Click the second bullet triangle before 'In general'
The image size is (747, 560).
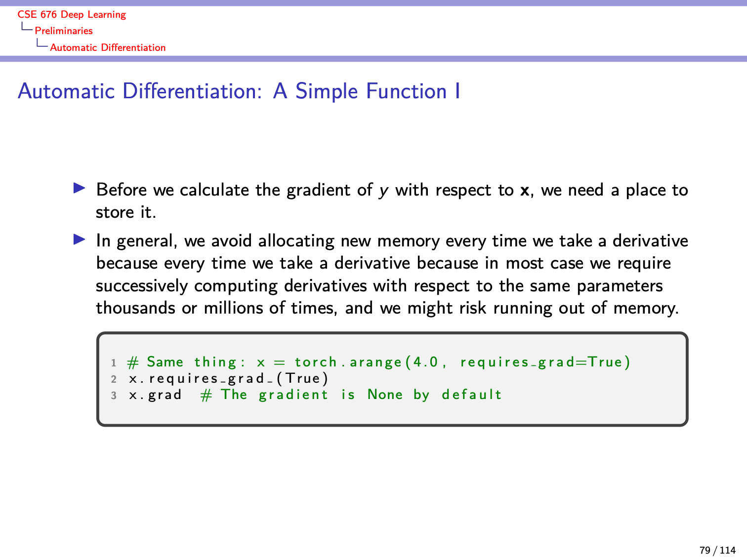point(79,239)
